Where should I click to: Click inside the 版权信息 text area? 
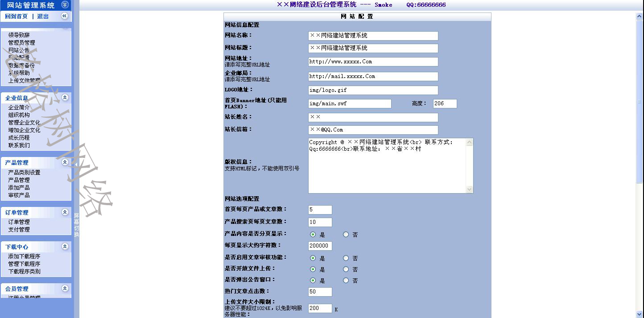pyautogui.click(x=387, y=165)
